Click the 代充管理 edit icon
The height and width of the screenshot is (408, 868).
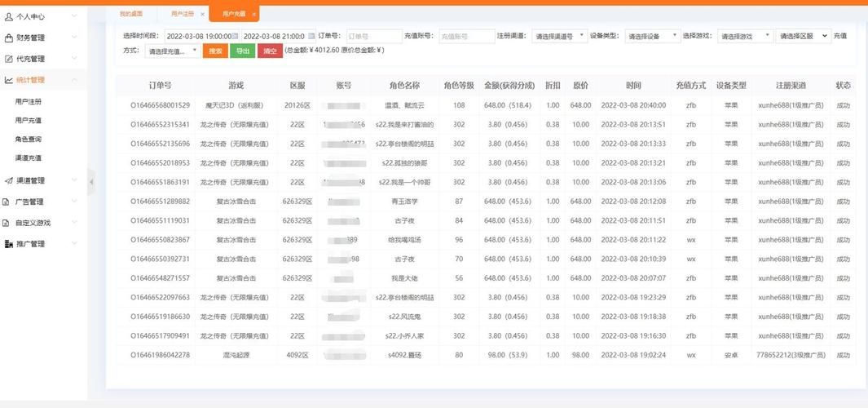(9, 59)
